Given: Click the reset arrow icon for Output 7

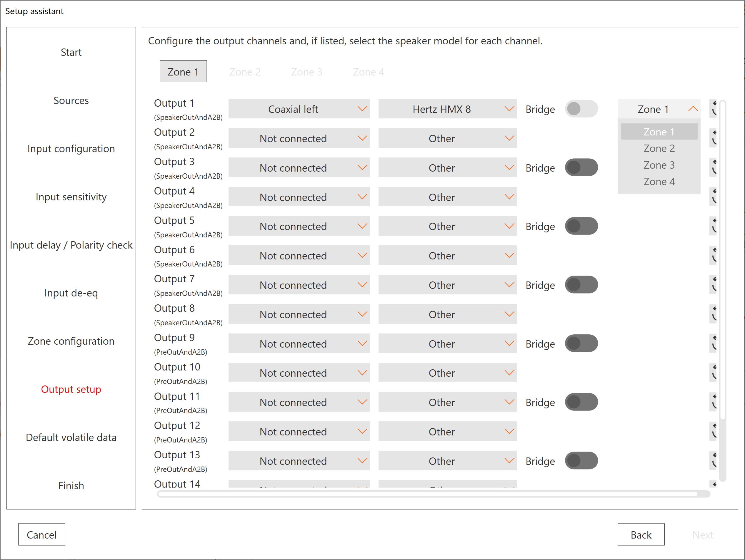Looking at the screenshot, I should tap(713, 284).
